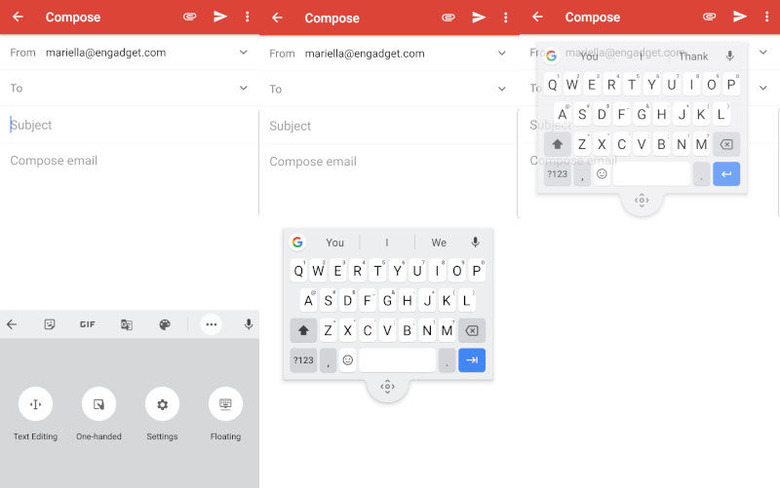The image size is (780, 488).
Task: Select the Text Editing option icon
Action: point(35,404)
